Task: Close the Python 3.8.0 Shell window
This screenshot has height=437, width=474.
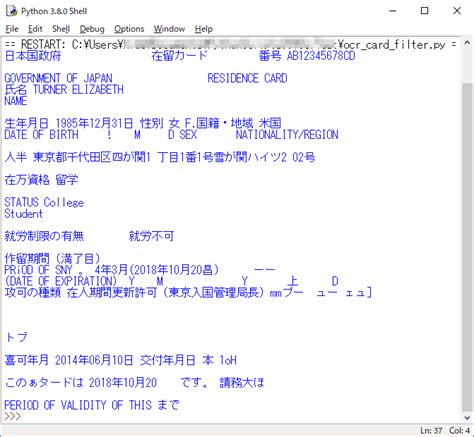Action: tap(457, 11)
